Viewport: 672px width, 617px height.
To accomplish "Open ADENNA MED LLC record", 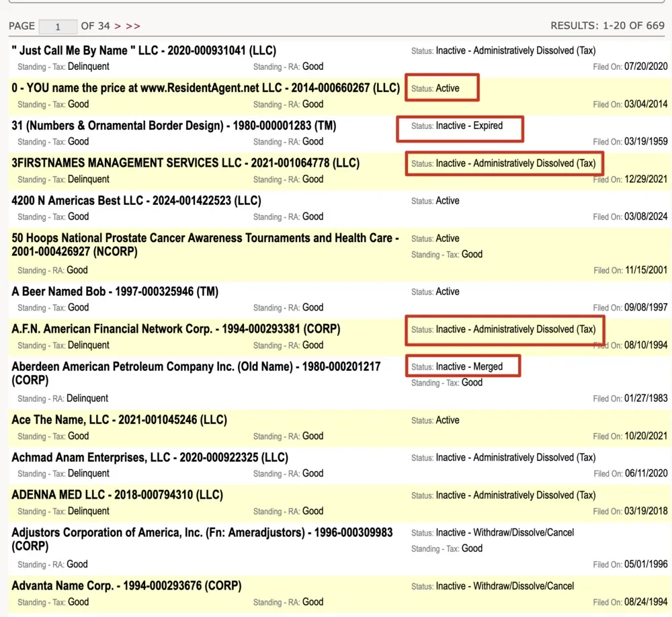I will [118, 495].
